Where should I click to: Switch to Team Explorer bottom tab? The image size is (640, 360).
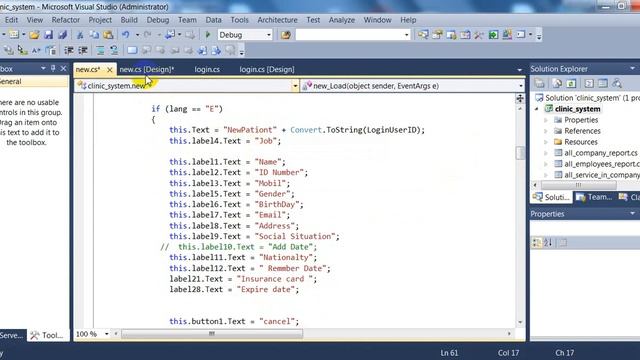pos(593,197)
